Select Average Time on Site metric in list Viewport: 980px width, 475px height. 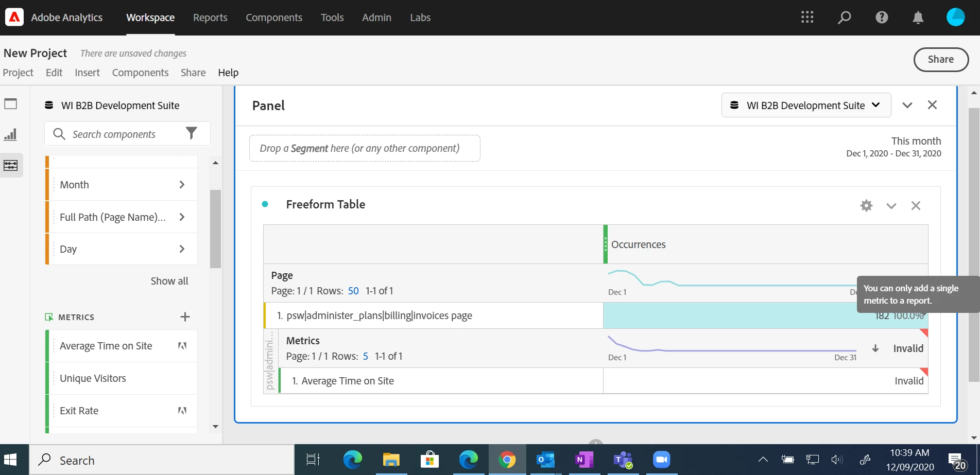point(122,346)
